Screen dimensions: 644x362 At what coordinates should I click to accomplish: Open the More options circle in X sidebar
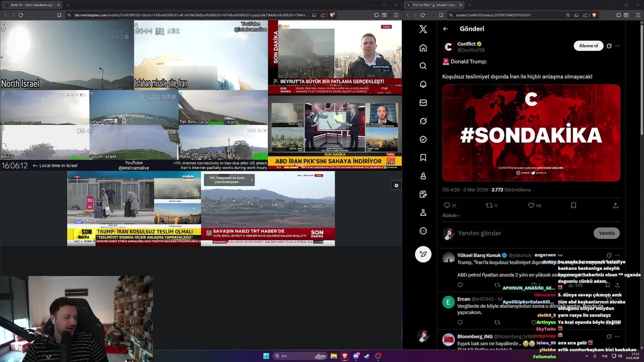[423, 231]
